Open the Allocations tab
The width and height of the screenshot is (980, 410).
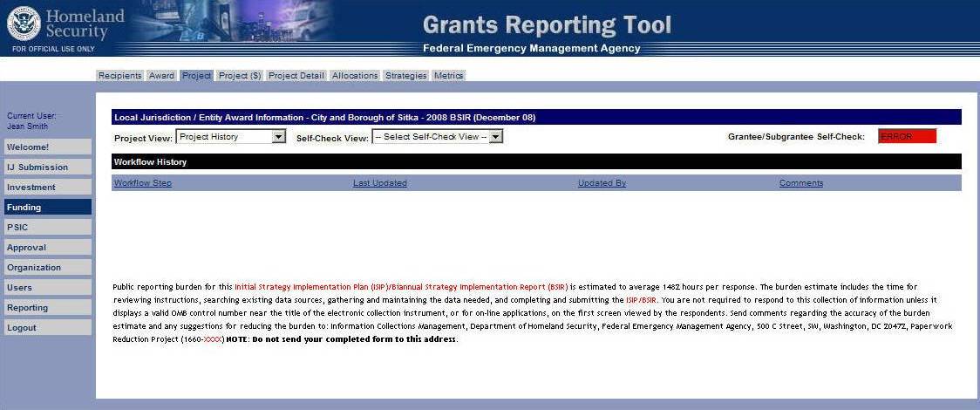(x=355, y=76)
